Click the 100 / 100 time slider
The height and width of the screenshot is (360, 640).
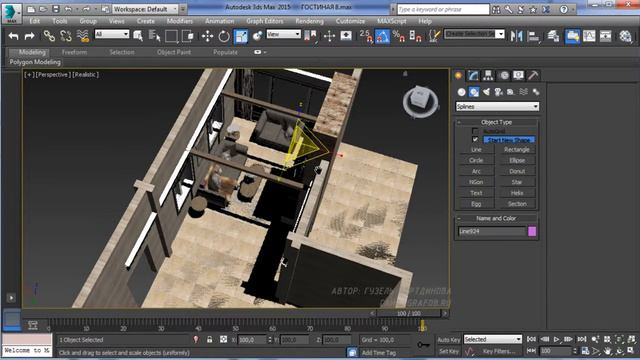pos(409,313)
